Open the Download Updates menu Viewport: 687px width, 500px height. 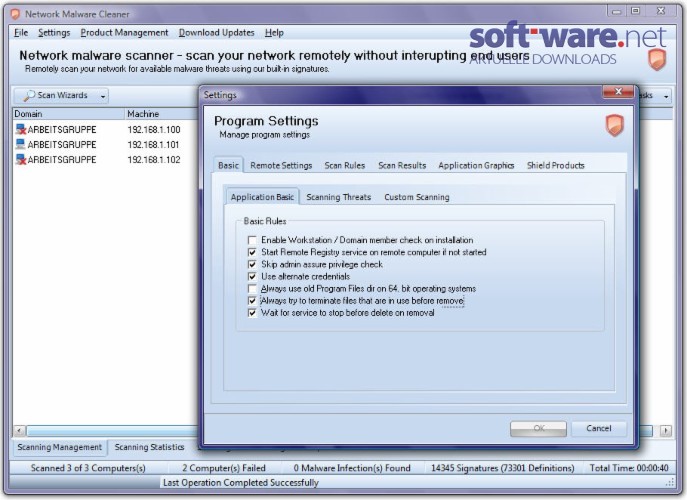point(216,33)
